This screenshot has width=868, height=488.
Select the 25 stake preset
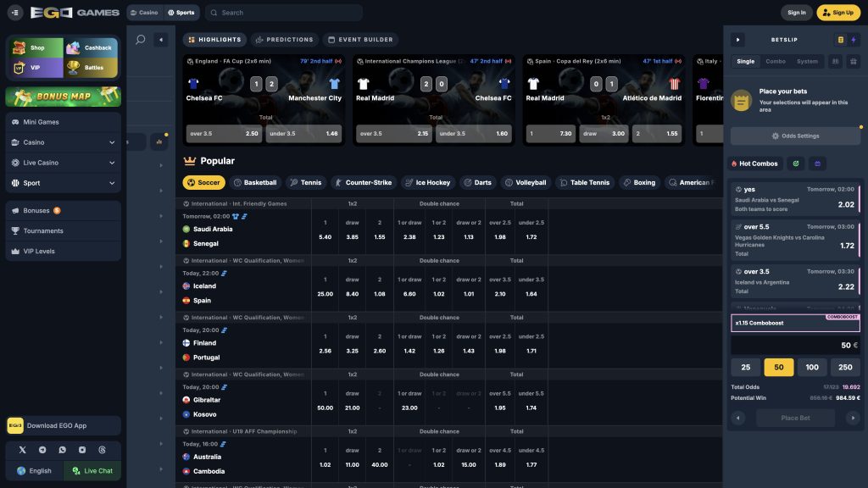pos(746,368)
